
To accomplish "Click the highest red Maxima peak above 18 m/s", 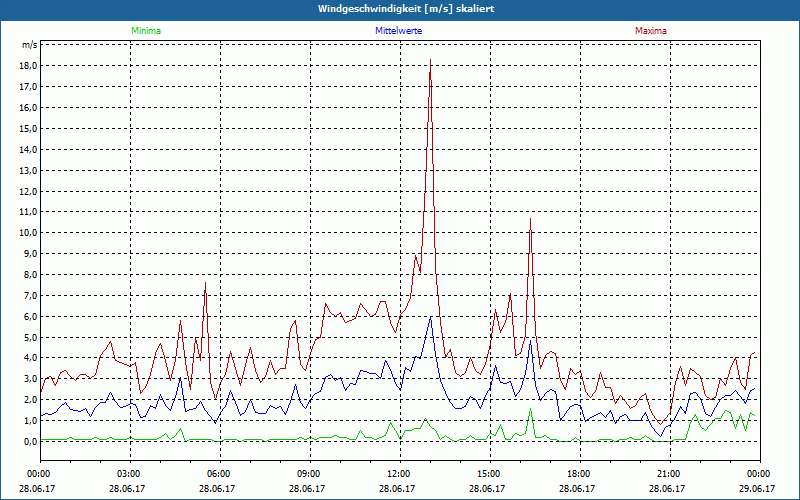I will pos(431,60).
